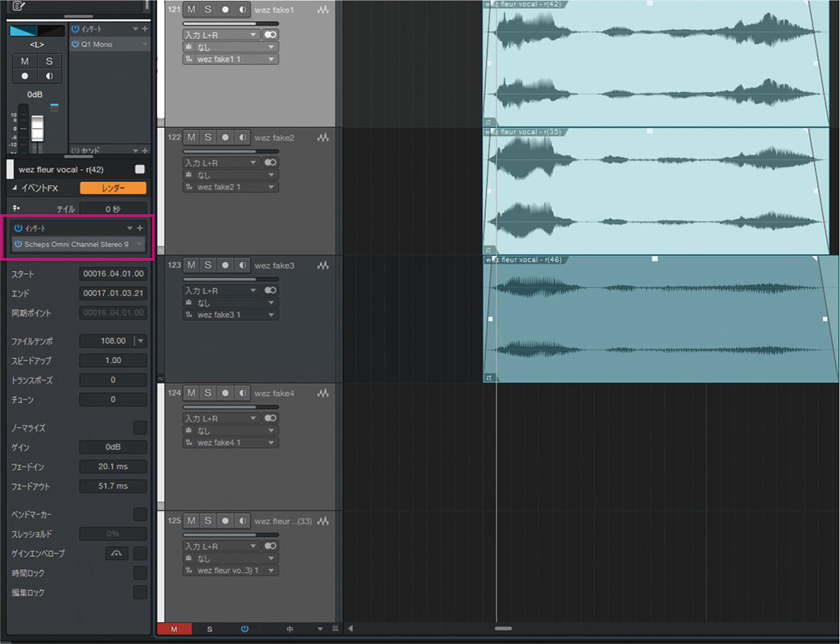
Task: Click the エンド time field
Action: click(113, 293)
